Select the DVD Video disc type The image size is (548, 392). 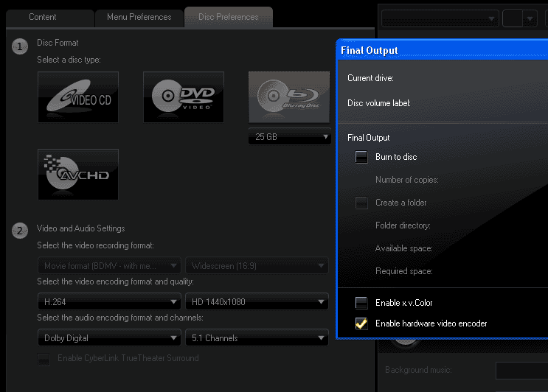click(184, 97)
